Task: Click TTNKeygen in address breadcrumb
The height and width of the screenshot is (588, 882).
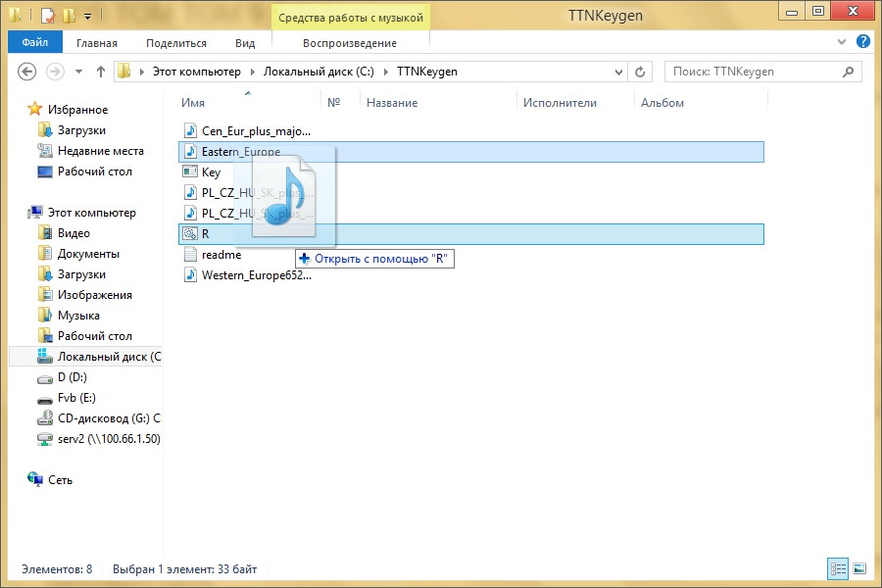Action: tap(427, 72)
